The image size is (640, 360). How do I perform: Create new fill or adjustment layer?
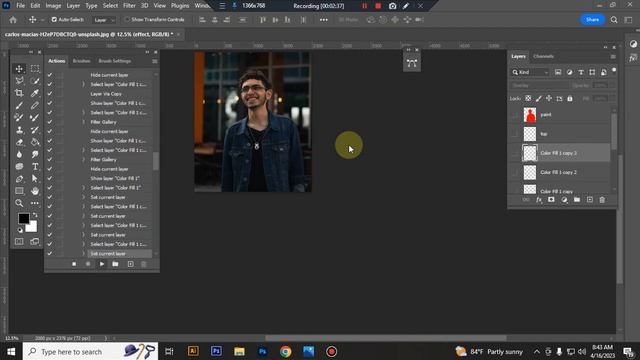coord(564,200)
